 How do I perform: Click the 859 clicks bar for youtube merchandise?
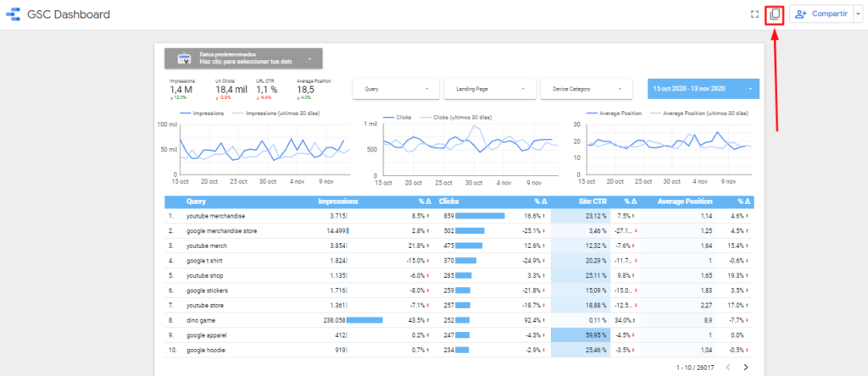coord(480,216)
